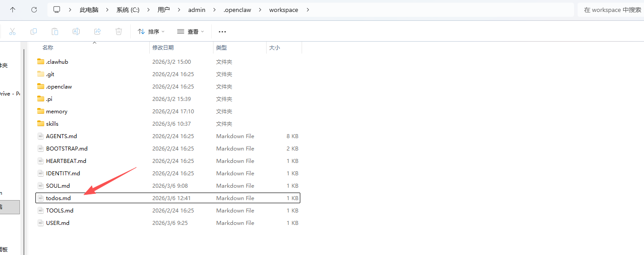Expand chevron after 用户 breadcrumb
The width and height of the screenshot is (644, 255).
coord(179,10)
